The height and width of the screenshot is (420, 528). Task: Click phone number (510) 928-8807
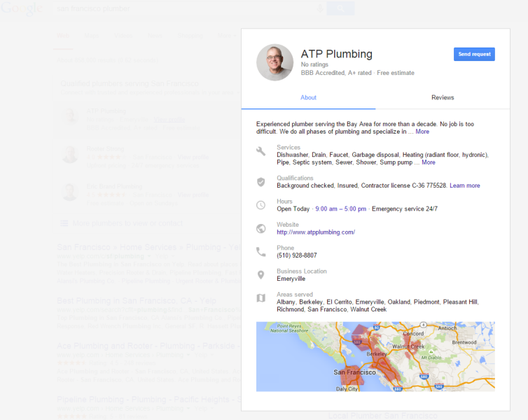pyautogui.click(x=297, y=255)
